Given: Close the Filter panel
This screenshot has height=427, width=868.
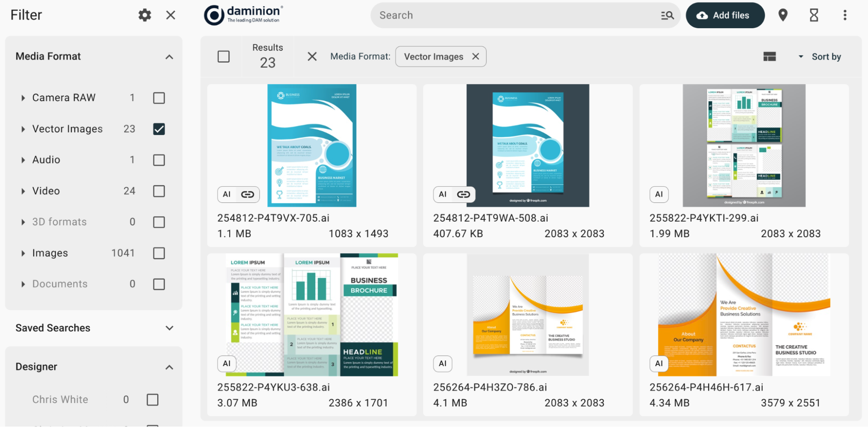Looking at the screenshot, I should [171, 15].
